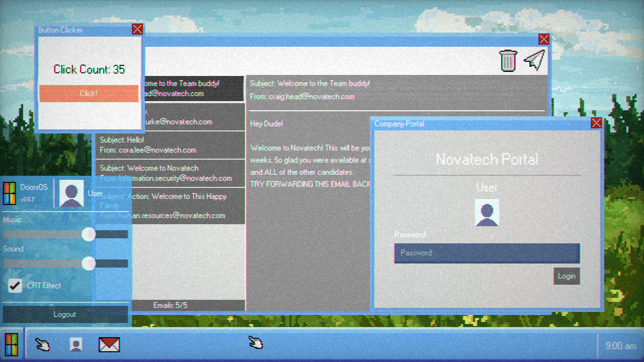The image size is (644, 362).
Task: Click the 9:00 am taskbar clock
Action: coord(621,346)
